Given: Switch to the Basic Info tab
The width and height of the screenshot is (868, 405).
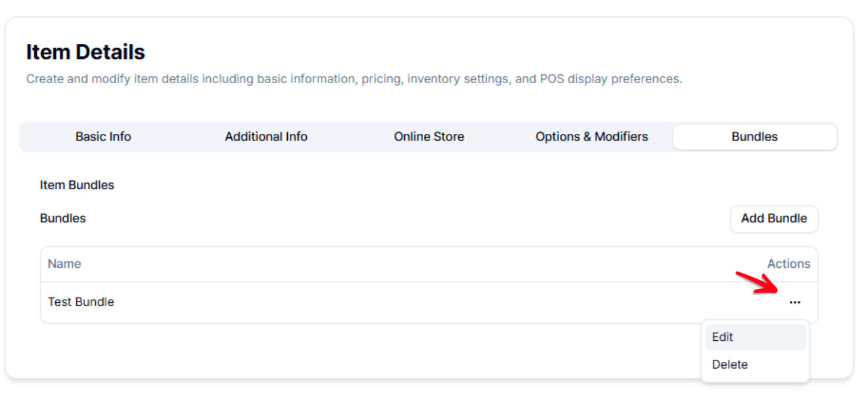Looking at the screenshot, I should 103,136.
